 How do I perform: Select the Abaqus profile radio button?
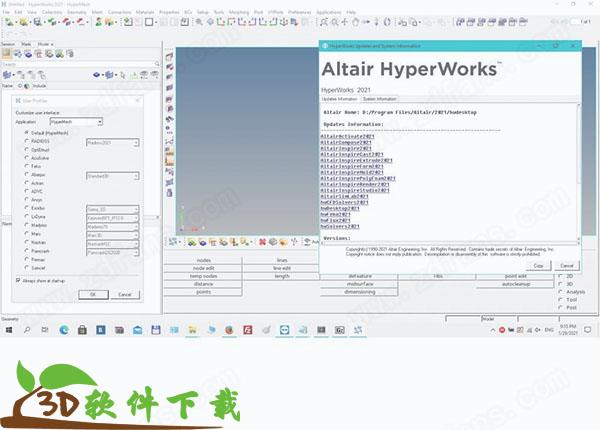pos(27,174)
